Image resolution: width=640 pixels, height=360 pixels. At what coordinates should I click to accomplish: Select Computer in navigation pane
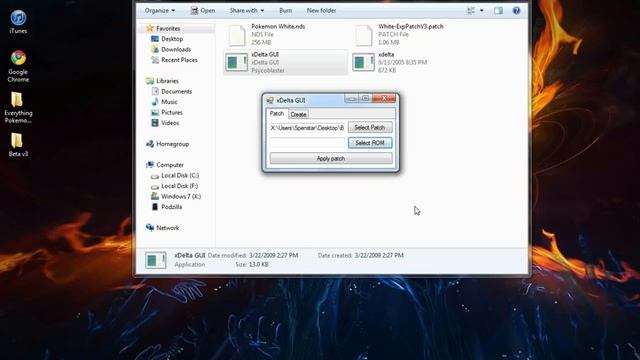pyautogui.click(x=170, y=165)
